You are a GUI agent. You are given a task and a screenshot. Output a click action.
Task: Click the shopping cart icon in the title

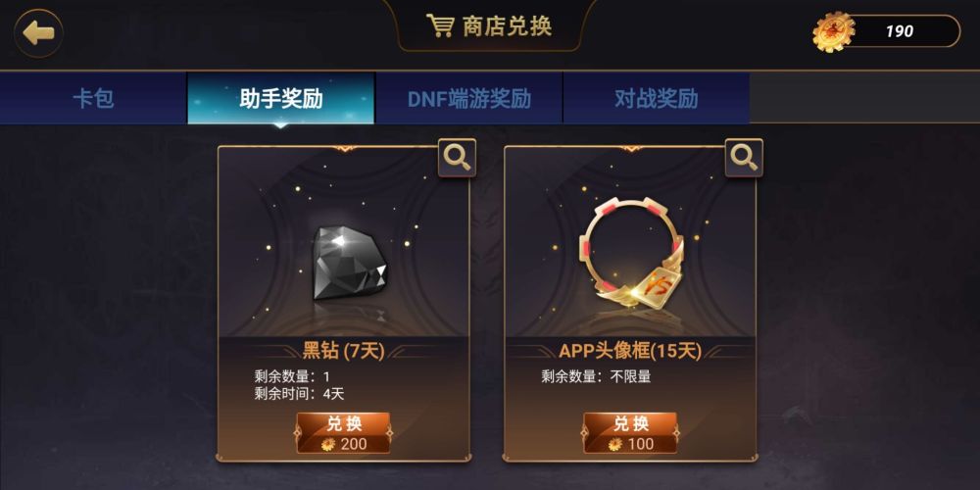click(x=440, y=26)
